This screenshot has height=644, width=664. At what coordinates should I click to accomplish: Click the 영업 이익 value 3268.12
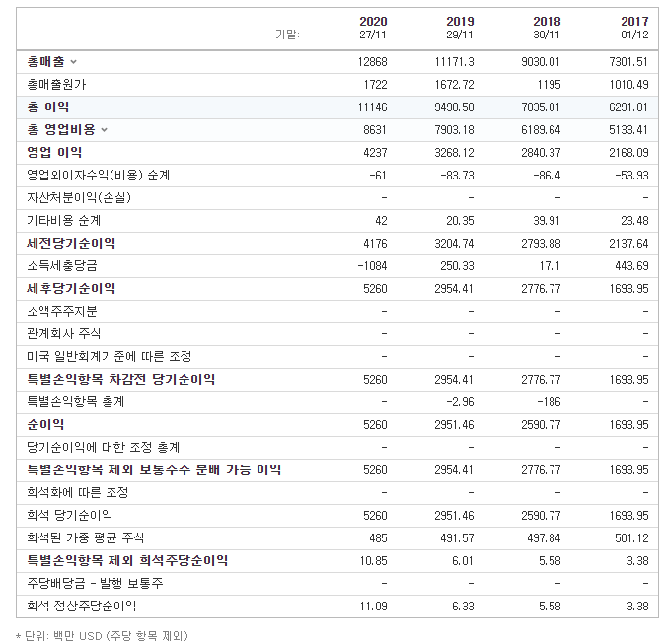tap(454, 153)
